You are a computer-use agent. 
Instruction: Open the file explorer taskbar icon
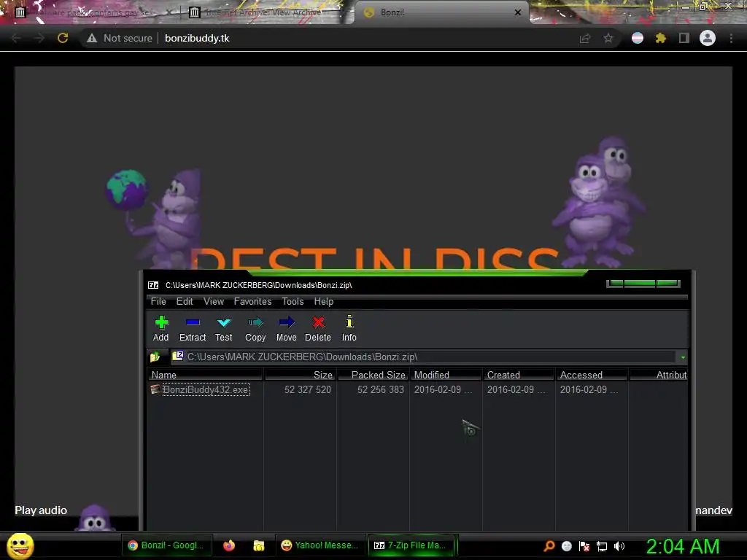[259, 545]
